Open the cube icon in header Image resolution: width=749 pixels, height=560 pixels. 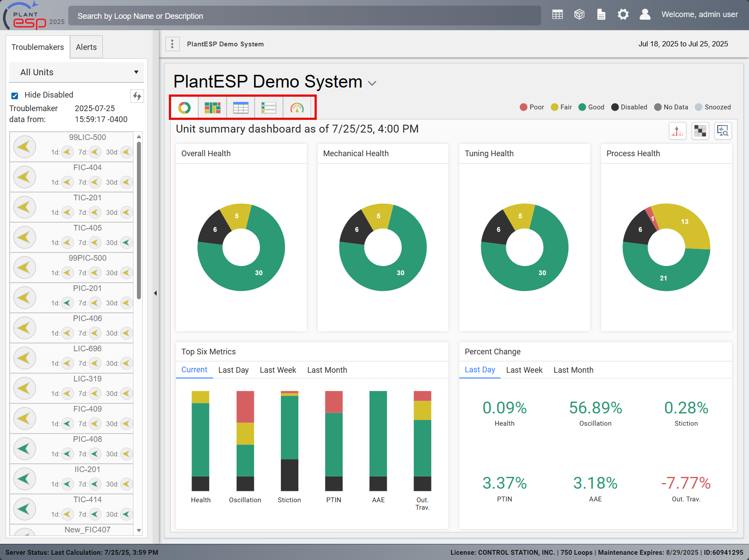click(x=579, y=15)
